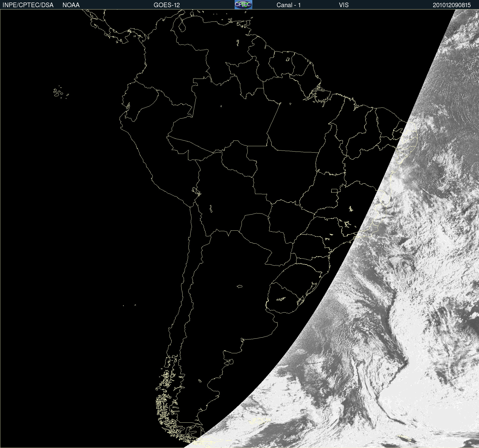This screenshot has width=479, height=448.
Task: Click the CPTEC logo in header
Action: coord(243,5)
